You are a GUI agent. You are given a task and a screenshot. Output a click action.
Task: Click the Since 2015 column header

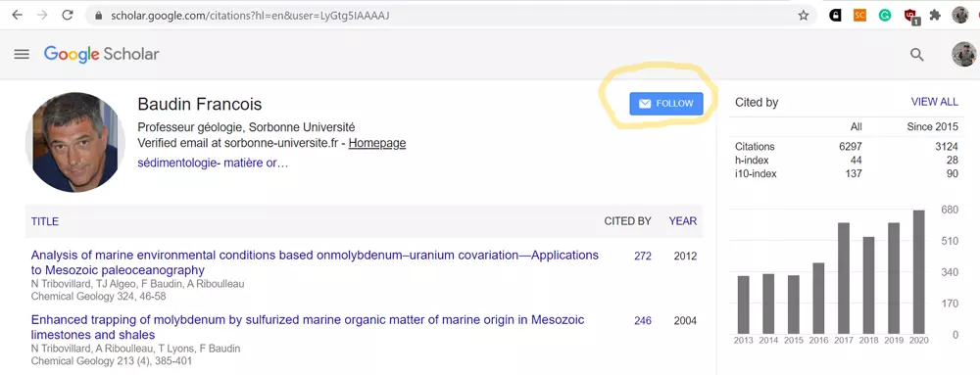tap(933, 126)
